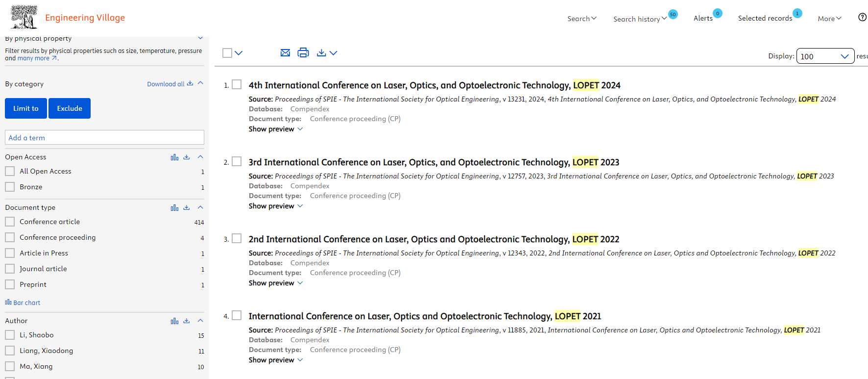
Task: Open select-all options dropdown arrow
Action: 239,53
